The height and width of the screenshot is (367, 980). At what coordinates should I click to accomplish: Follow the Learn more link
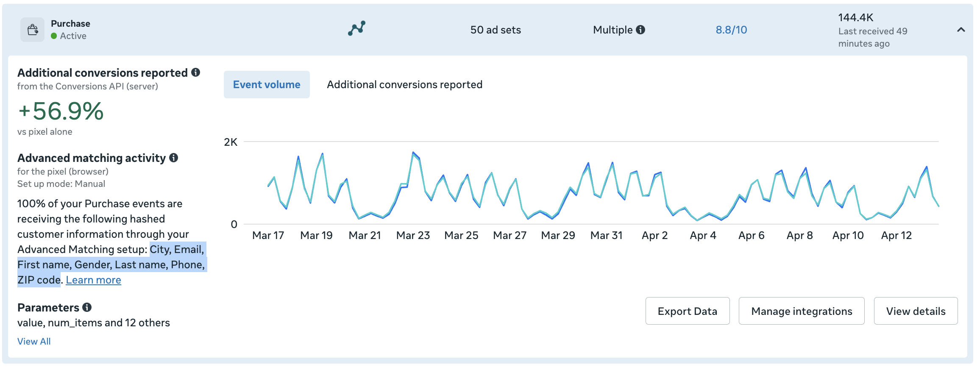[x=93, y=280]
